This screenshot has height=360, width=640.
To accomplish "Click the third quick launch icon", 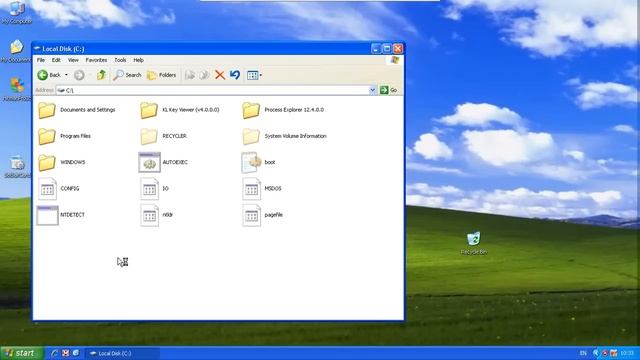I will (x=76, y=353).
